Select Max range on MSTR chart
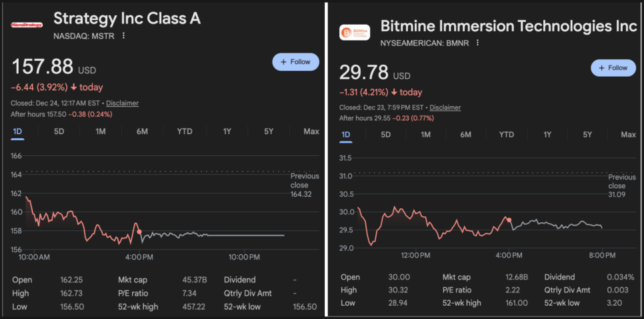Screen dimensions: 644x319 pyautogui.click(x=311, y=131)
